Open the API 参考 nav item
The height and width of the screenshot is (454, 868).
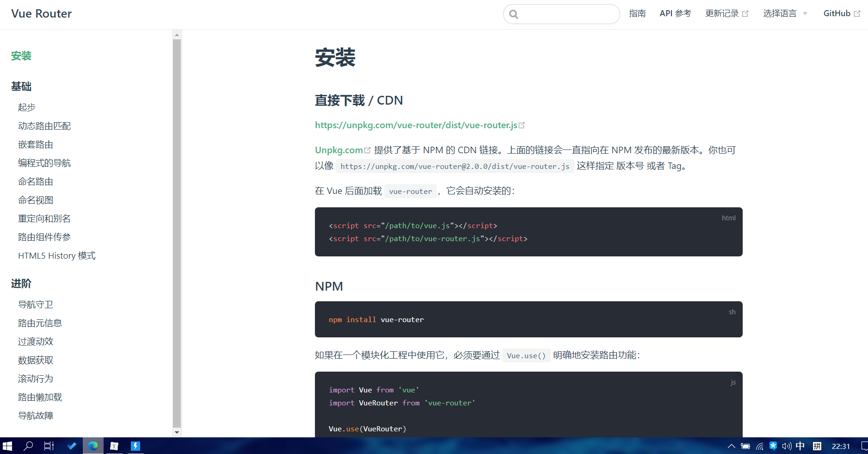(x=675, y=13)
